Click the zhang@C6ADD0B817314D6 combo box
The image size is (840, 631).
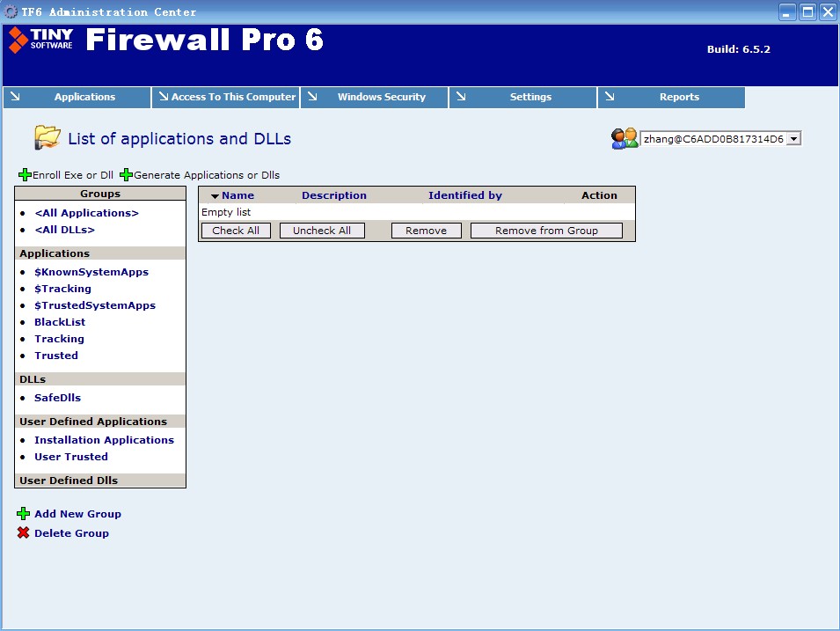click(x=720, y=139)
